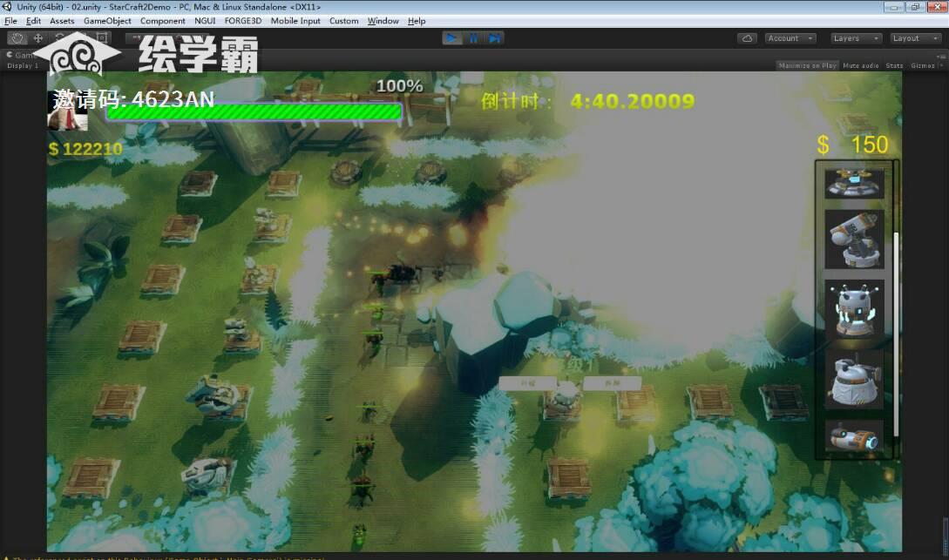Viewport: 949px width, 560px height.
Task: Open the Help menu
Action: (417, 21)
